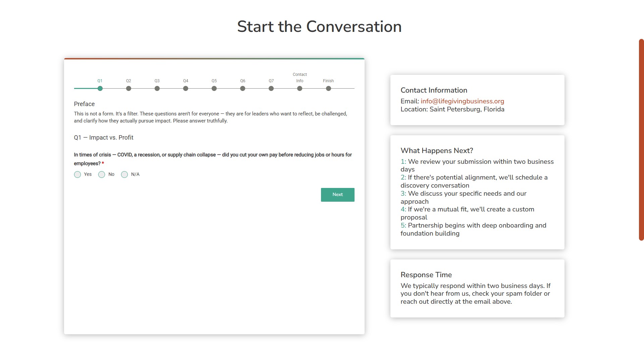
Task: Select the Q3 step marker
Action: pyautogui.click(x=157, y=89)
